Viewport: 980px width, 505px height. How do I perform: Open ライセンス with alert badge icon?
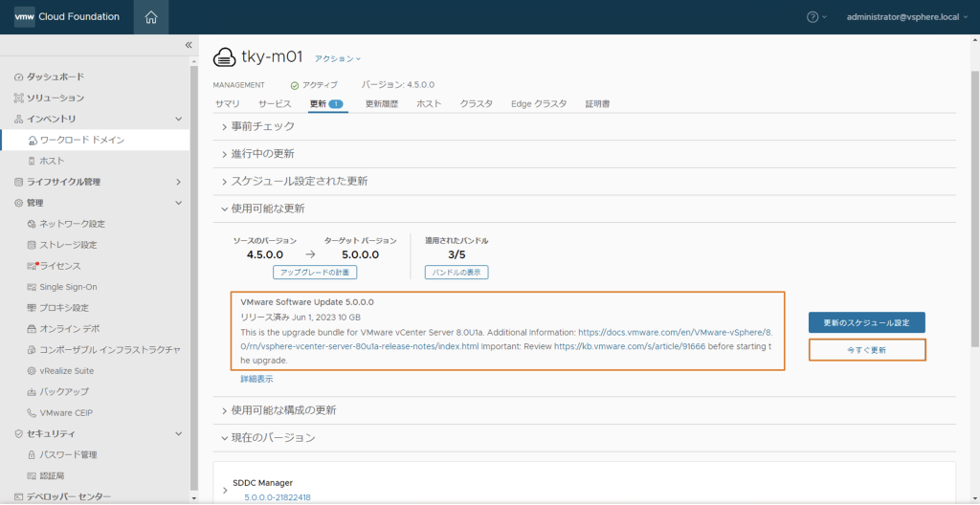click(32, 266)
